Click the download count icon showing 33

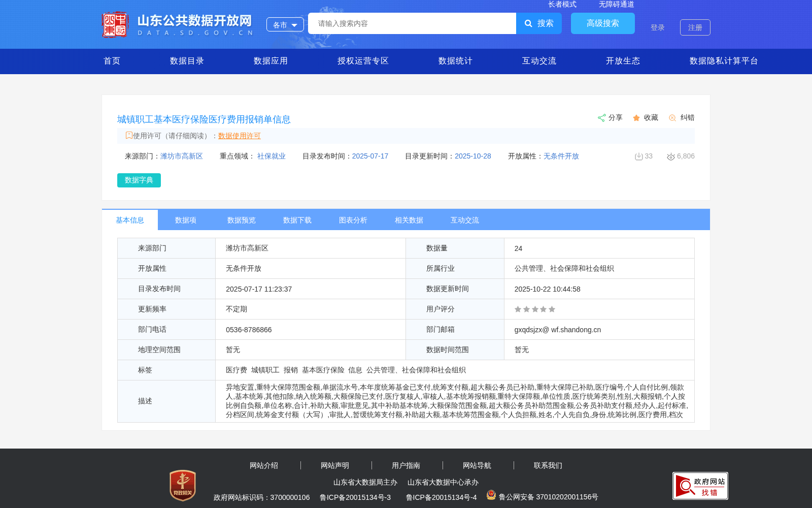tap(638, 156)
